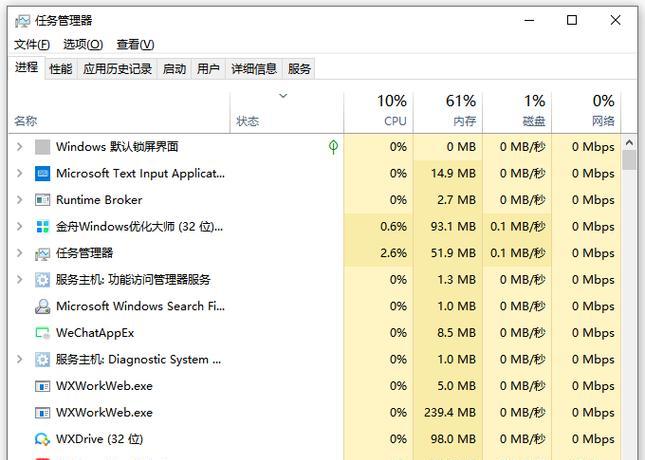Click the 任务管理器 process row icon
This screenshot has width=645, height=460.
[42, 253]
